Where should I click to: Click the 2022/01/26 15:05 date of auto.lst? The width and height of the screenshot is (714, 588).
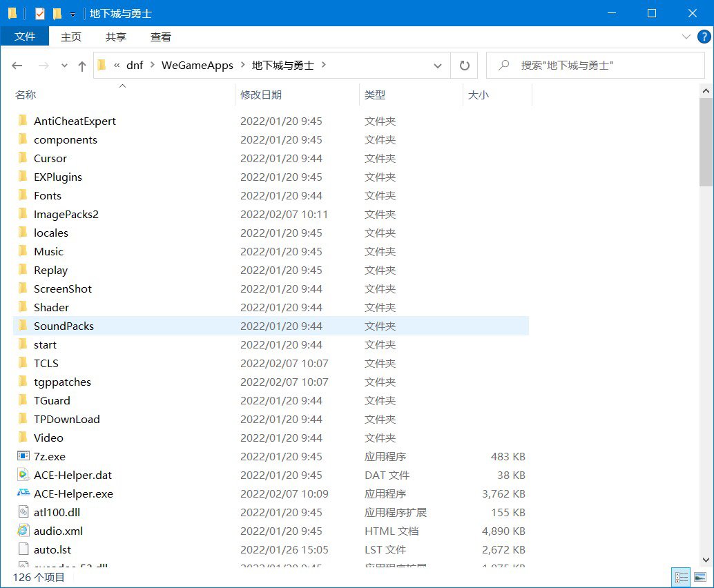284,550
